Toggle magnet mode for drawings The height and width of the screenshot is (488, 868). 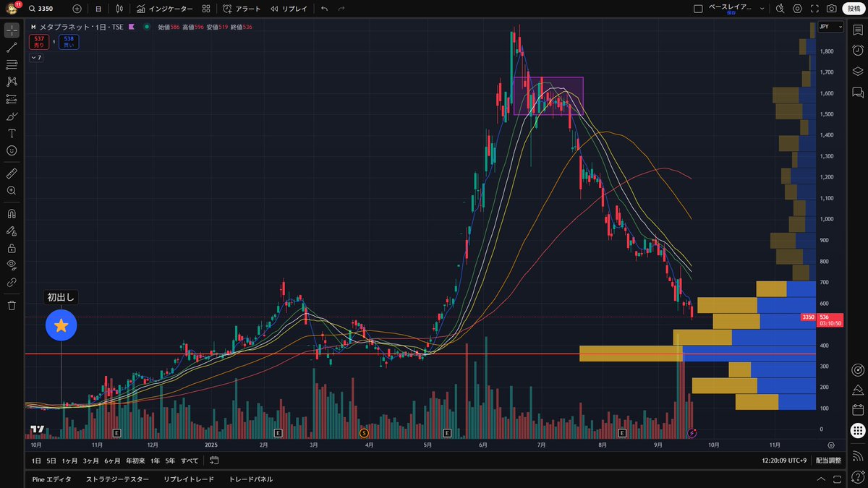(12, 214)
